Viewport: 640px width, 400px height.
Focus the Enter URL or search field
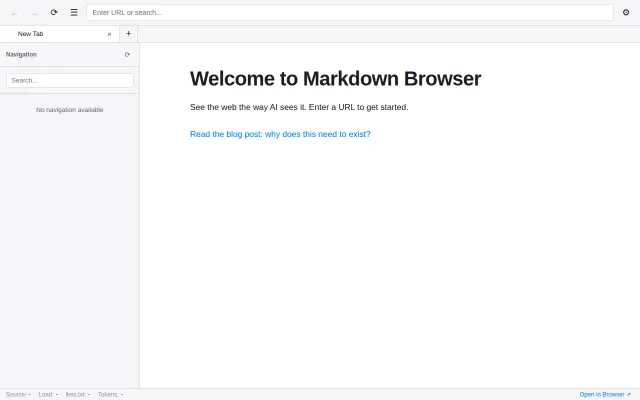click(x=350, y=12)
